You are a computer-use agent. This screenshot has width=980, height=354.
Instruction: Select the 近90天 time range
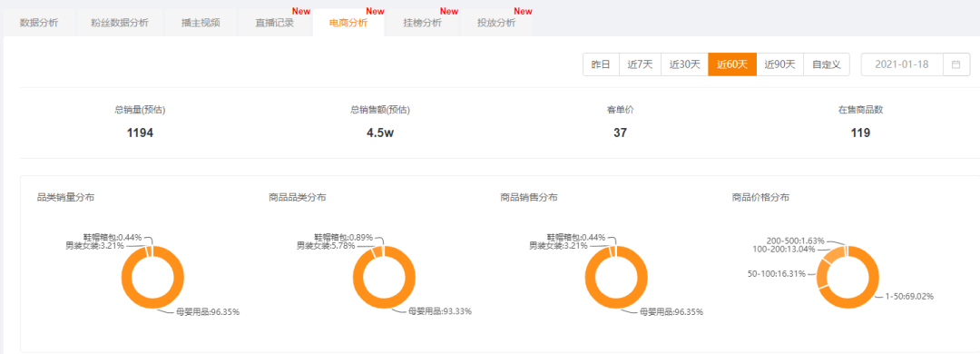pyautogui.click(x=779, y=64)
